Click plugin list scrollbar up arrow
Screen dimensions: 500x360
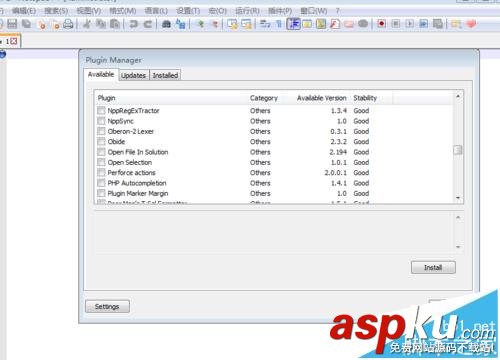click(458, 96)
